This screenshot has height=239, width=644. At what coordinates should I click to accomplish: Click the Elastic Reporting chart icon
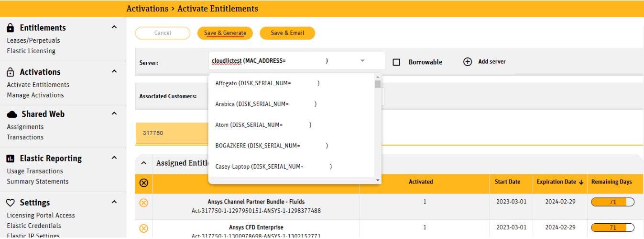click(11, 159)
